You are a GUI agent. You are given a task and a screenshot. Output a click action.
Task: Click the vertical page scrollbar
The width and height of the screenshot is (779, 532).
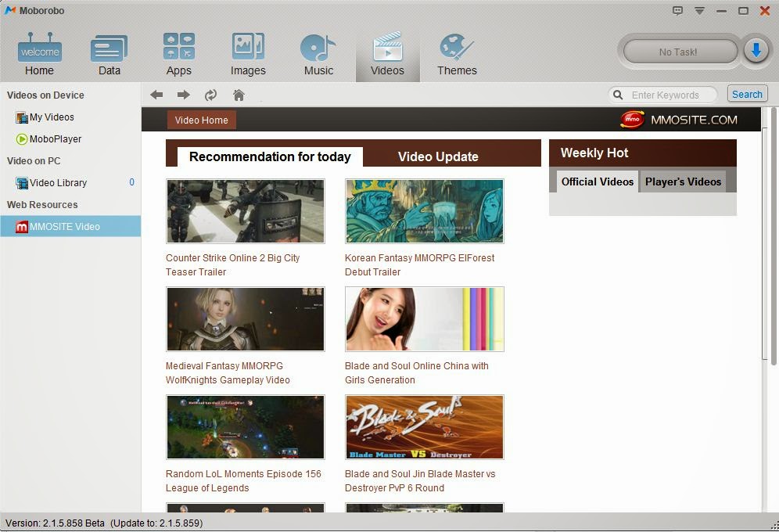(773, 236)
